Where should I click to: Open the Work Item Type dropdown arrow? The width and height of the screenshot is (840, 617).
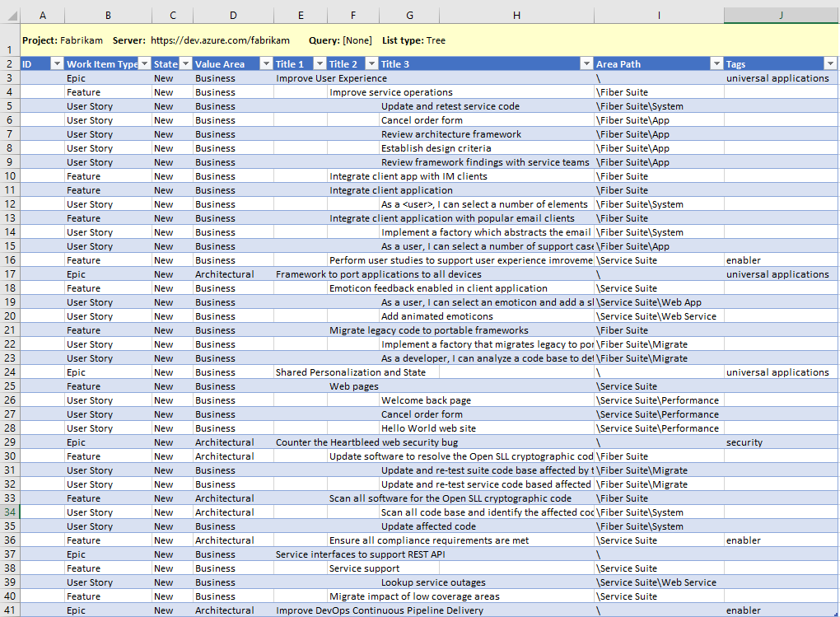click(x=144, y=63)
